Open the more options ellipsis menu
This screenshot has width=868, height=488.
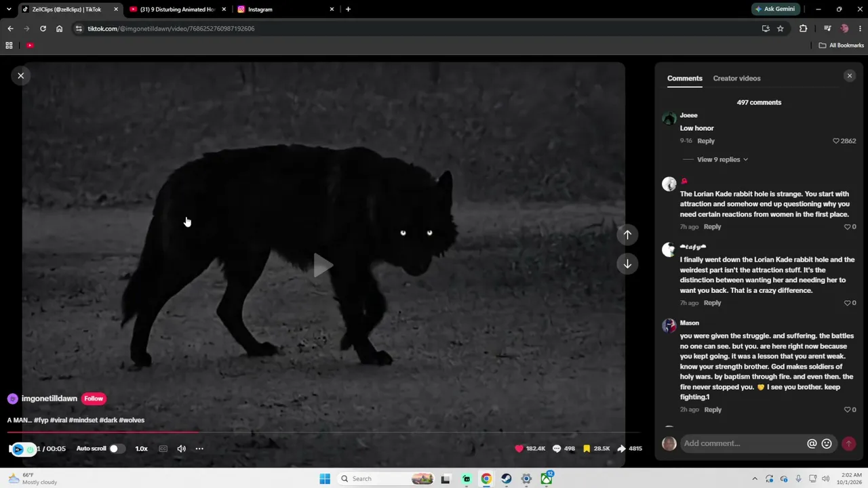(x=199, y=449)
